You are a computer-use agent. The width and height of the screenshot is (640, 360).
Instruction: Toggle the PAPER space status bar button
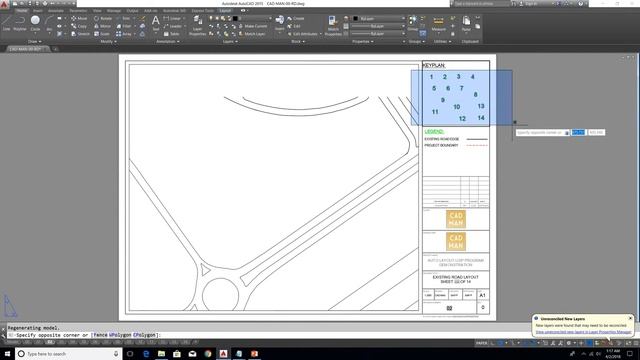click(x=482, y=343)
